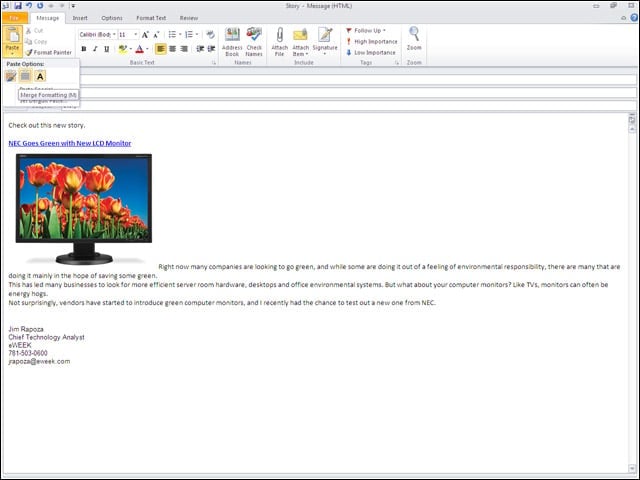Open bullet style dropdown arrow

point(180,35)
